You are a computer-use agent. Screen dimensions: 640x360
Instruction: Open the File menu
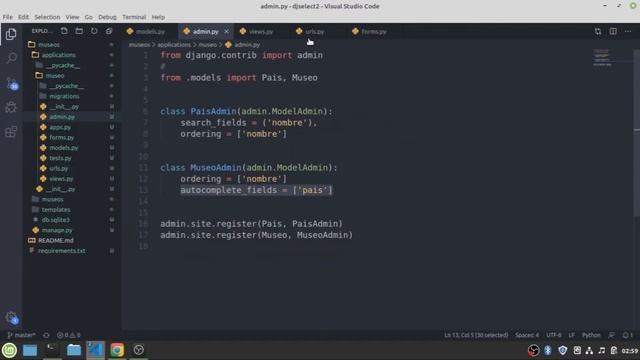tap(7, 17)
